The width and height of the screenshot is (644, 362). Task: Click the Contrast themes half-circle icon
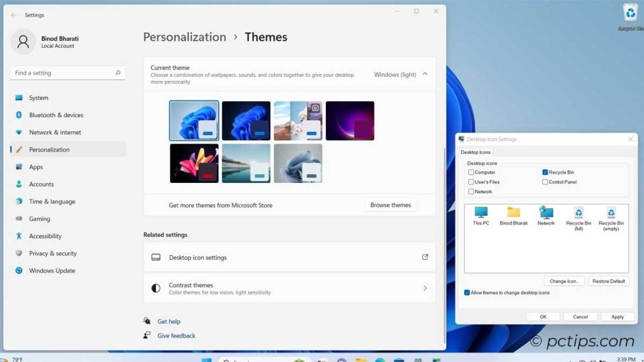(155, 288)
